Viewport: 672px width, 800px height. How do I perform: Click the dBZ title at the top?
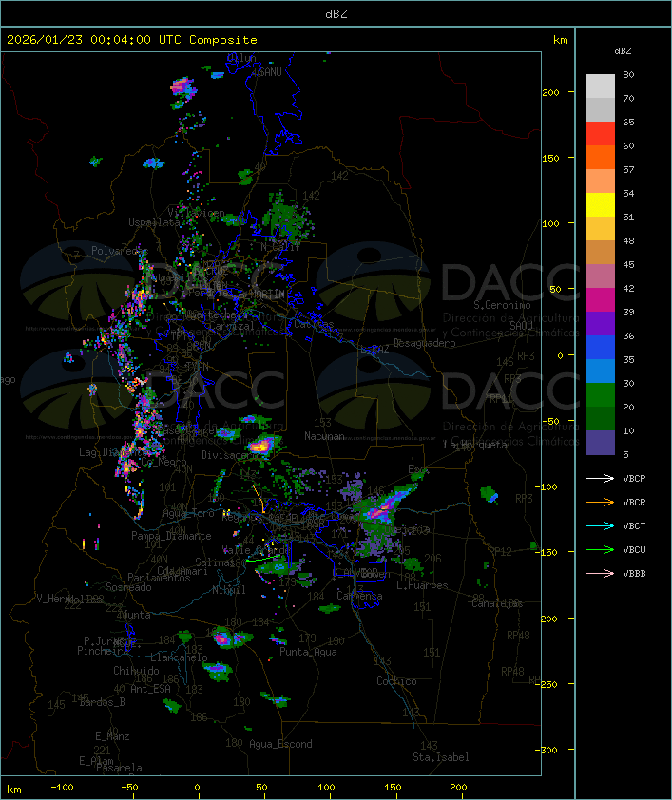coord(336,12)
